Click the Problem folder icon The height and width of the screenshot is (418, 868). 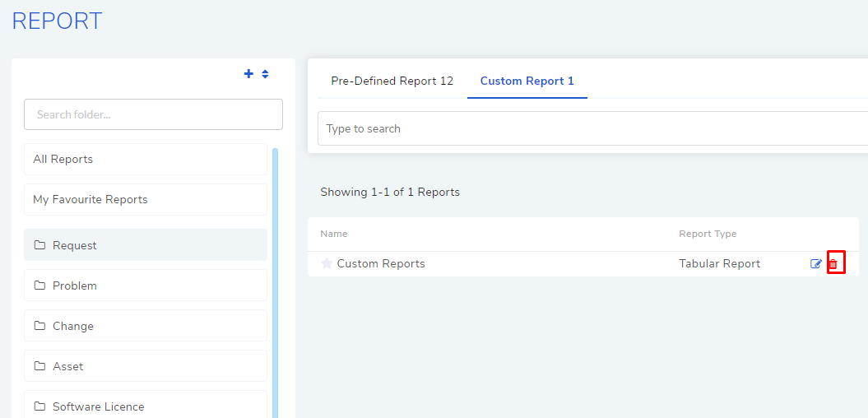(x=39, y=286)
